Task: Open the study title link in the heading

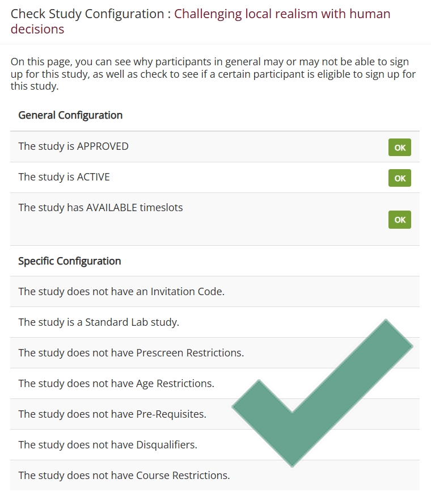Action: tap(200, 21)
